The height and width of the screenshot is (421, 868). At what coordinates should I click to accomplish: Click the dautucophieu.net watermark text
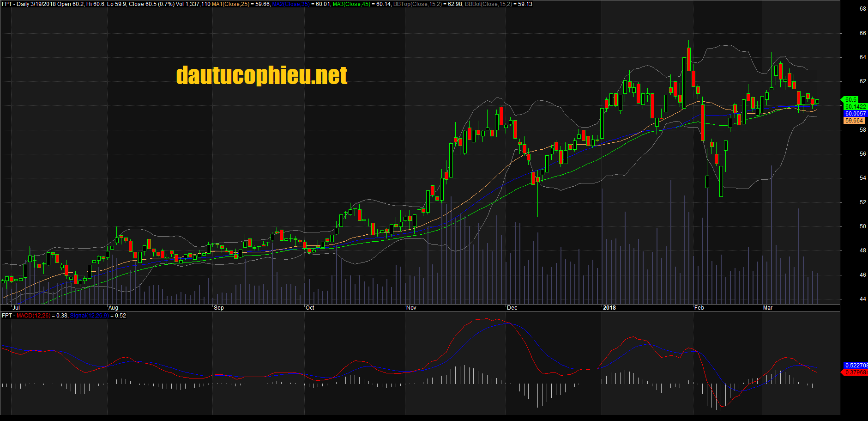pos(261,75)
